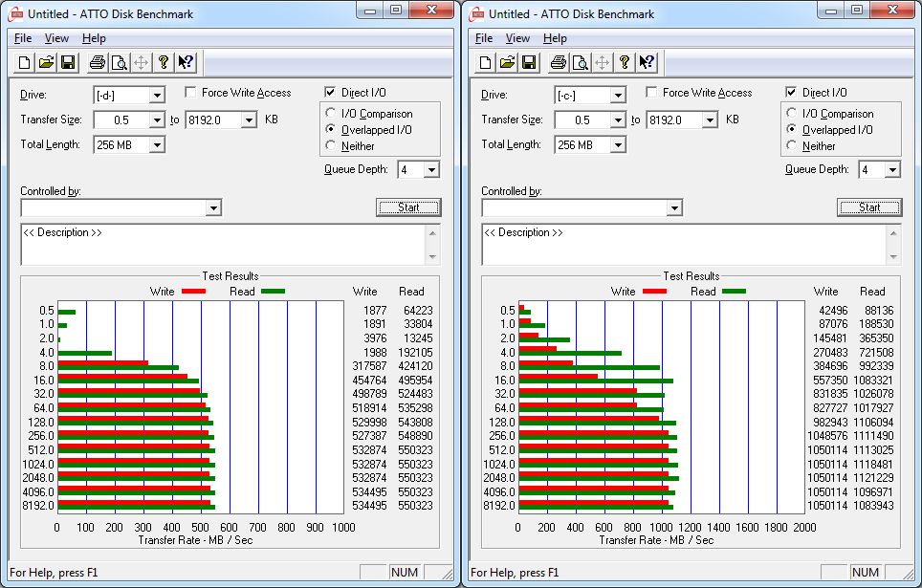This screenshot has width=922, height=588.
Task: Click Description scroll up arrow, right window
Action: tap(893, 233)
